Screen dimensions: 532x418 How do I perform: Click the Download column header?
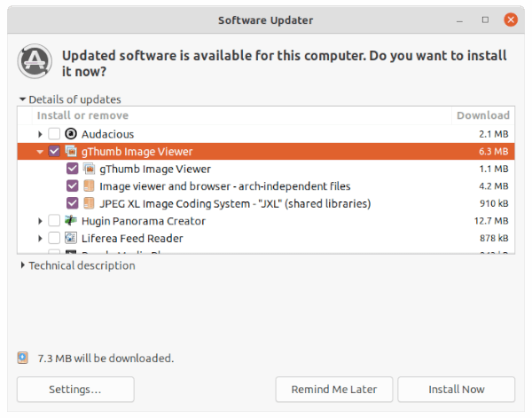[482, 115]
